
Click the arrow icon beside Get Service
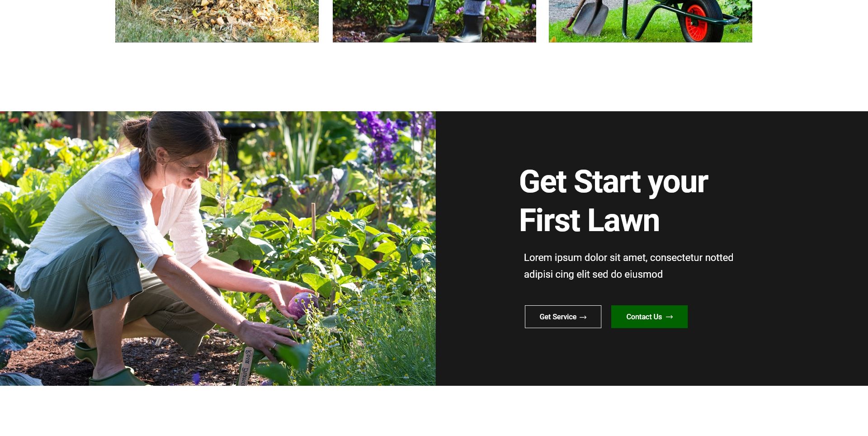pyautogui.click(x=583, y=317)
